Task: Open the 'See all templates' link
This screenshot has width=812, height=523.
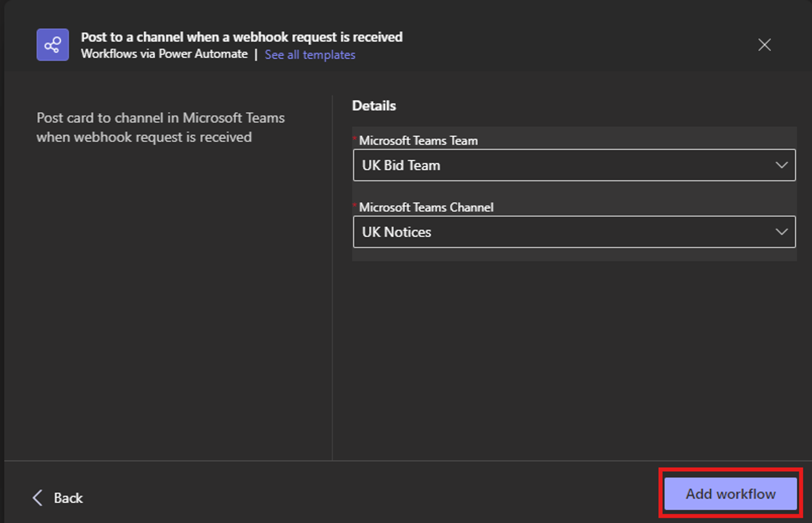Action: coord(310,54)
